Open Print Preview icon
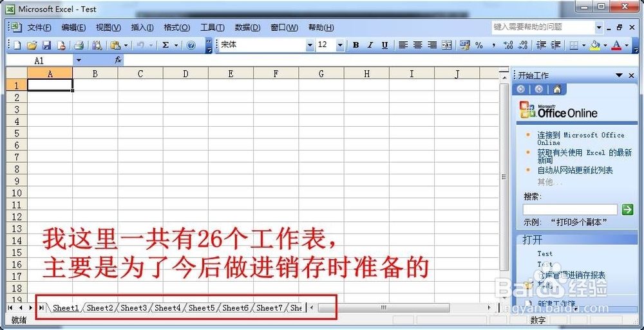Image resolution: width=644 pixels, height=330 pixels. click(97, 45)
